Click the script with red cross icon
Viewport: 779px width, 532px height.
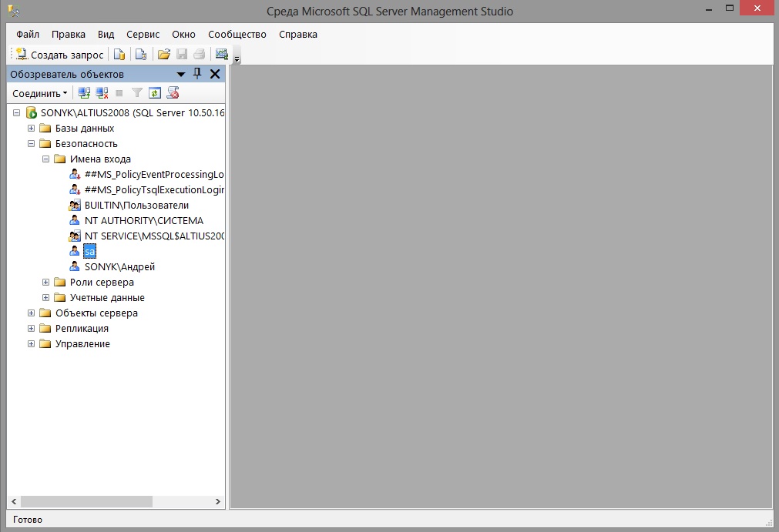pyautogui.click(x=173, y=93)
